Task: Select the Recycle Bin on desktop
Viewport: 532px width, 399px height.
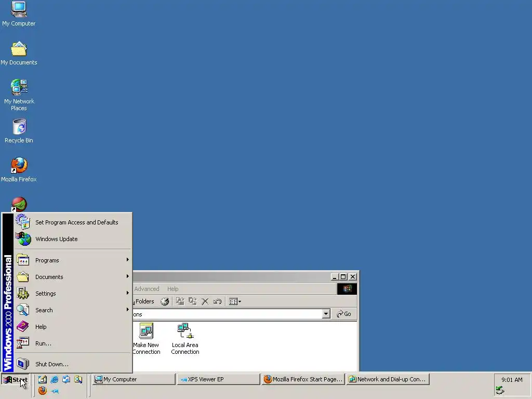Action: pyautogui.click(x=19, y=131)
